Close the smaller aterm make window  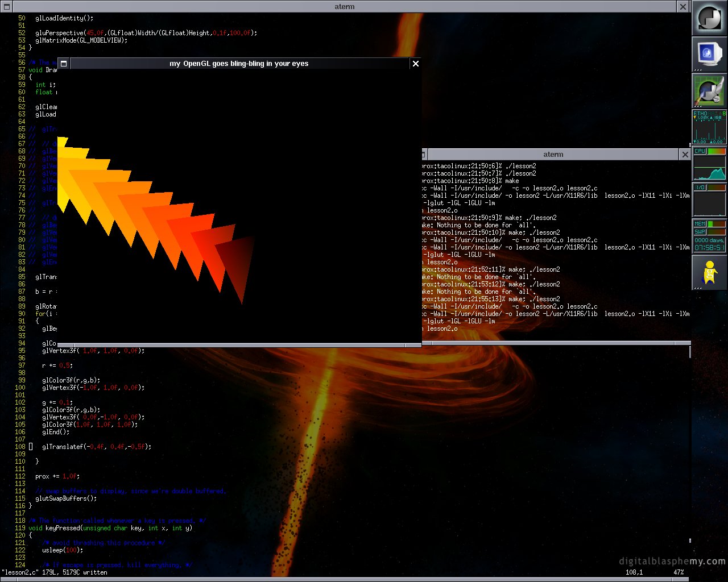pyautogui.click(x=685, y=155)
